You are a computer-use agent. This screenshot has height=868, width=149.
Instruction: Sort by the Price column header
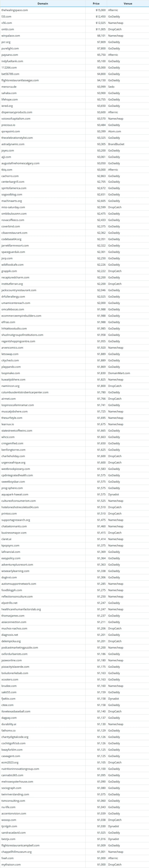96,3
